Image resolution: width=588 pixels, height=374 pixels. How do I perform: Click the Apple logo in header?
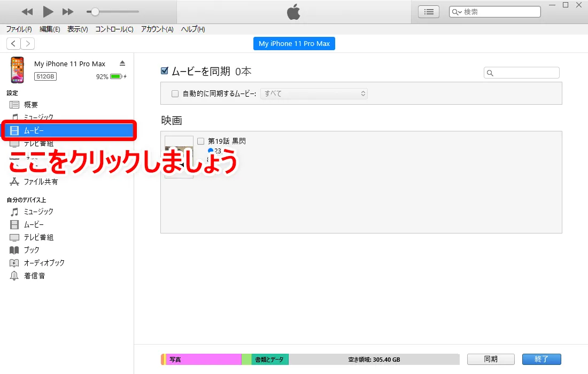293,12
